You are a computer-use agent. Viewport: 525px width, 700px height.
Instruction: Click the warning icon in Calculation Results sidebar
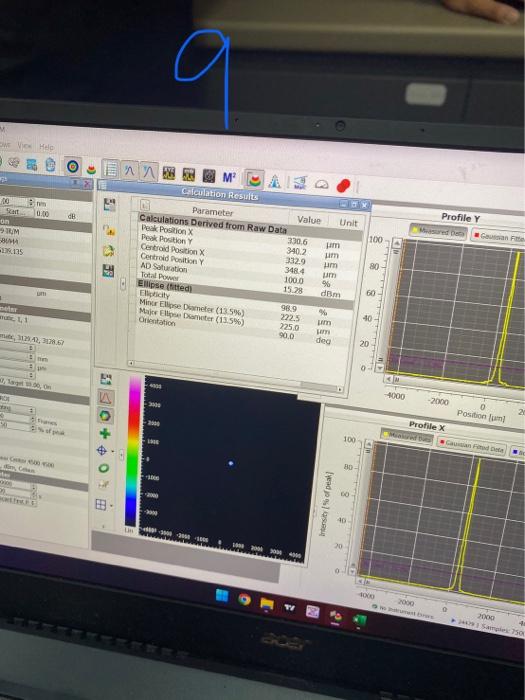(109, 230)
